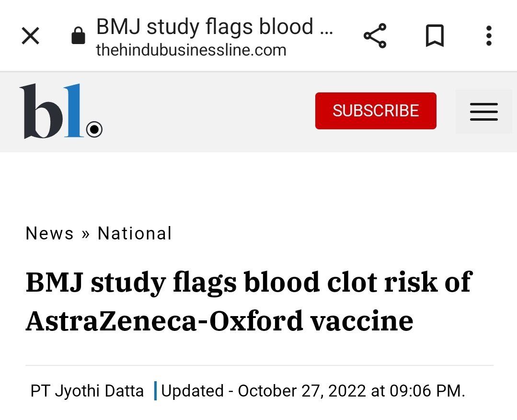This screenshot has width=517, height=420.
Task: Click the » breadcrumb separator
Action: click(86, 234)
